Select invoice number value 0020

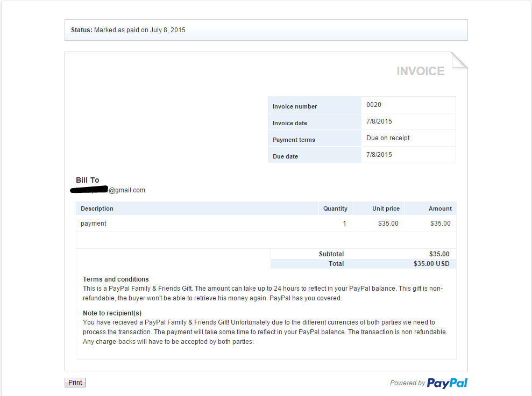coord(373,105)
